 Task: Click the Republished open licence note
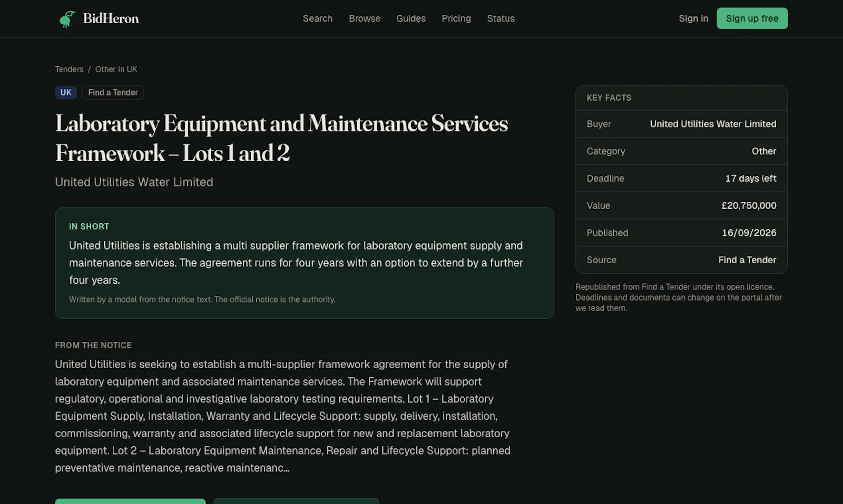pos(679,298)
